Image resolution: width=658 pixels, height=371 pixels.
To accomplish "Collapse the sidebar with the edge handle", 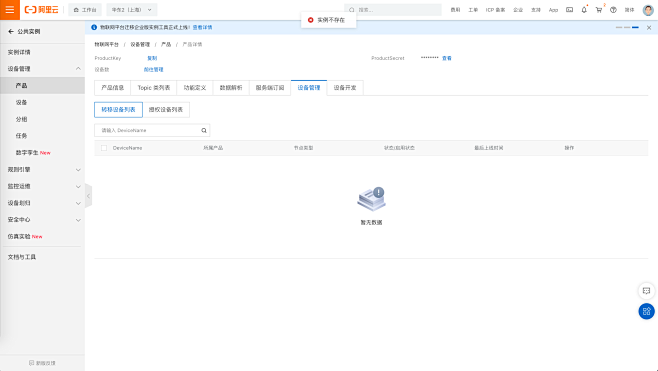I will (88, 196).
